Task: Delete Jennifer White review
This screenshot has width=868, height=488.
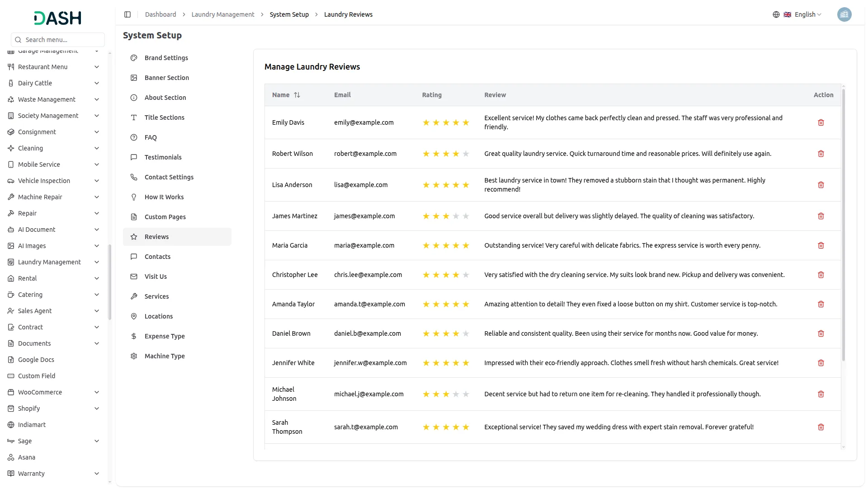Action: 821,363
